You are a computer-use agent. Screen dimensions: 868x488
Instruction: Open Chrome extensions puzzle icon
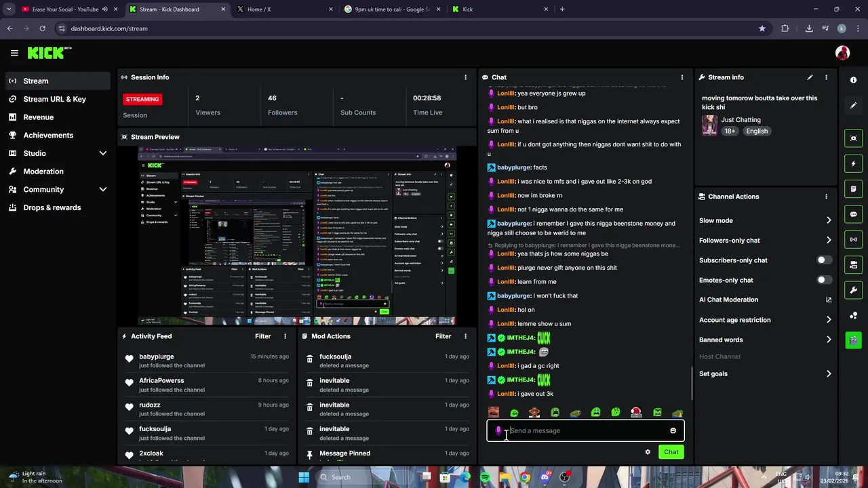click(x=785, y=28)
